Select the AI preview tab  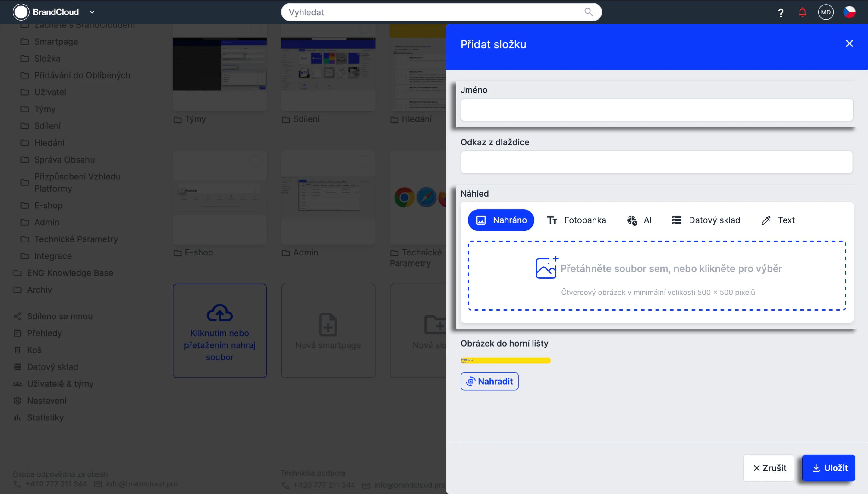[639, 220]
